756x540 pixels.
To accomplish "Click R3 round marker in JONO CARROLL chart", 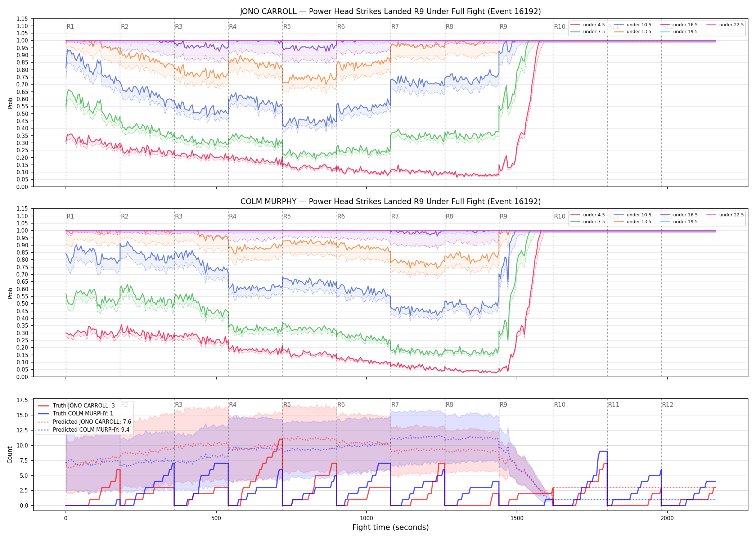I will (179, 27).
